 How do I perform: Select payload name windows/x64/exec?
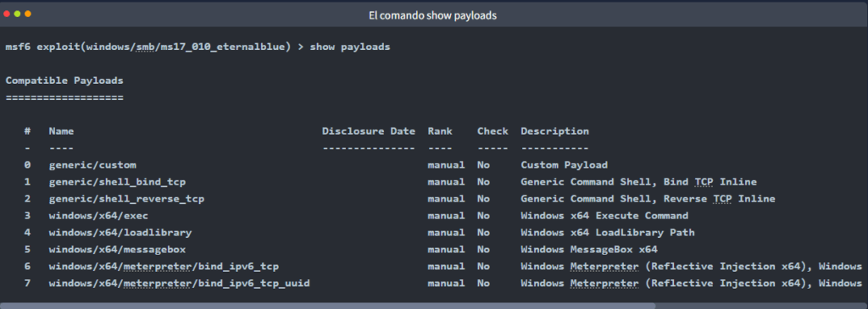pos(98,216)
